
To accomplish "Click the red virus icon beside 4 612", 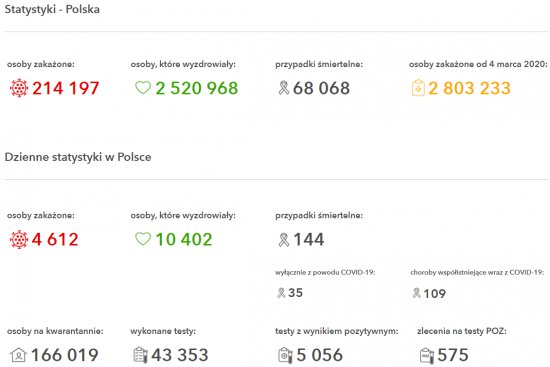I will click(x=19, y=239).
